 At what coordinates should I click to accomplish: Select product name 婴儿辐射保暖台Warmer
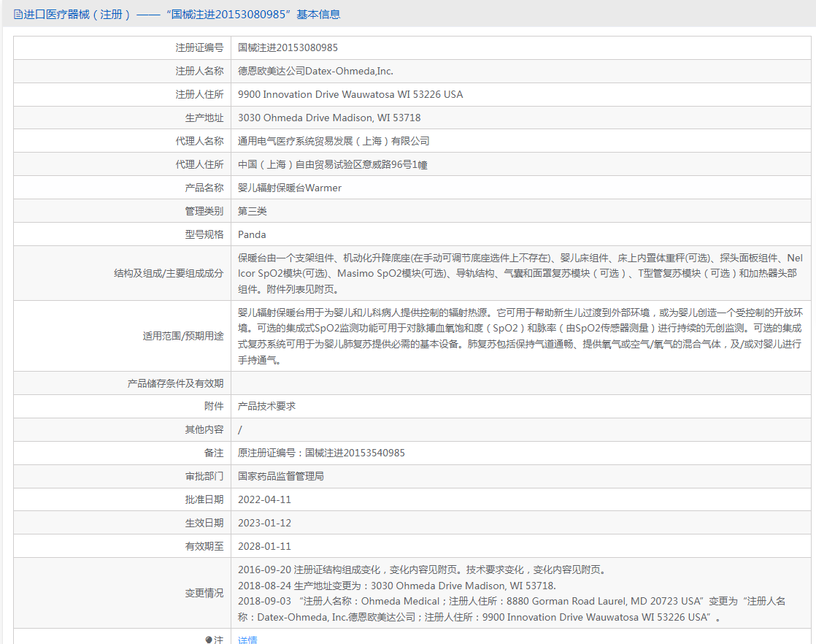click(x=289, y=188)
